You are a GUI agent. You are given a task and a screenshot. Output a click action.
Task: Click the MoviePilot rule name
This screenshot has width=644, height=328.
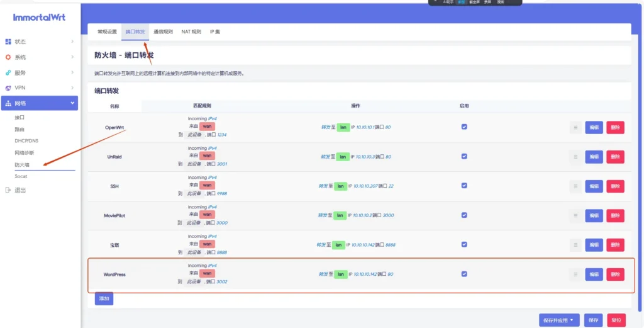pos(114,215)
